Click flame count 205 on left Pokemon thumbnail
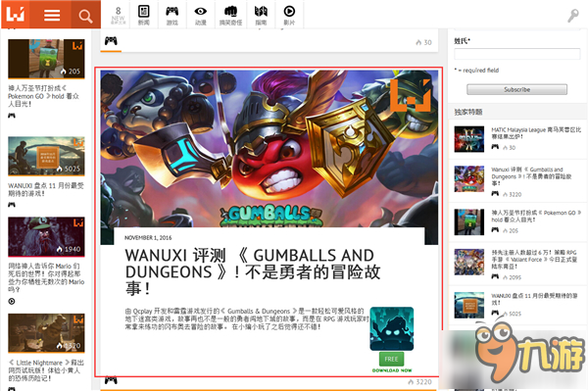 71,72
